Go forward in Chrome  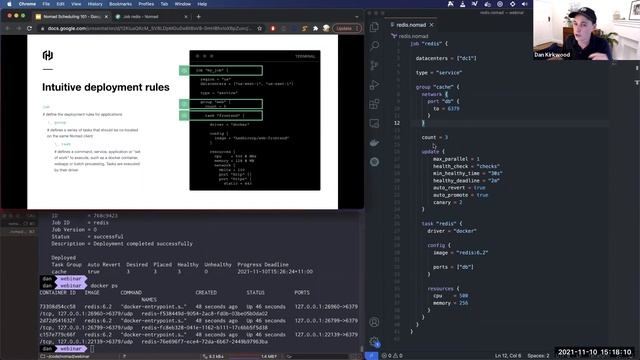[x=18, y=28]
